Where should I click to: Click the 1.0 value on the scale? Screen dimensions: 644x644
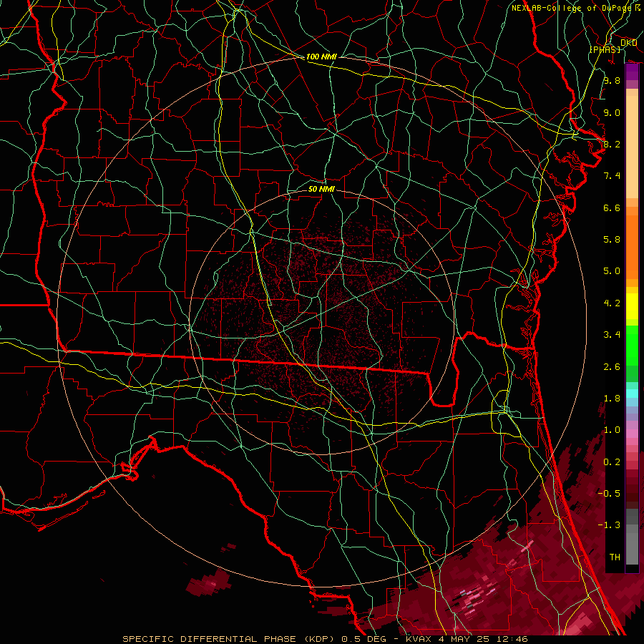[612, 430]
